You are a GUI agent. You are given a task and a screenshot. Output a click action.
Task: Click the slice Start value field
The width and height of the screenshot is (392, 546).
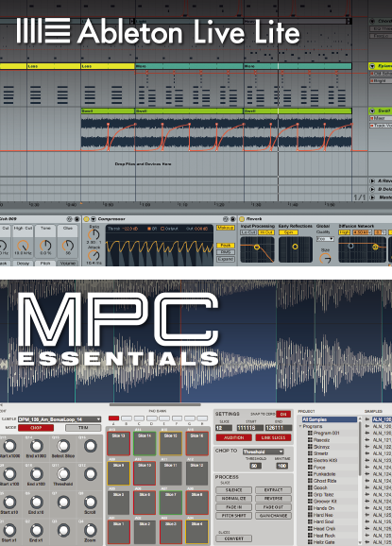(250, 428)
